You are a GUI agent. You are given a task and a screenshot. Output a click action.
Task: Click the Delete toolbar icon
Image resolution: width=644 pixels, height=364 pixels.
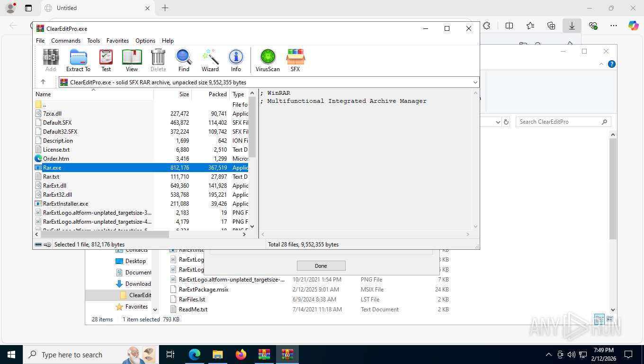point(158,60)
